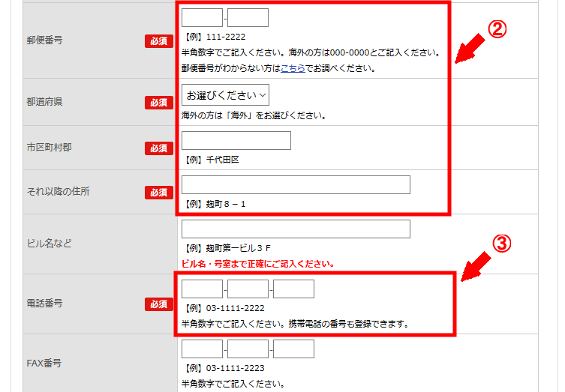This screenshot has height=392, width=565.
Task: Click the example text 03-1111-2223
Action: [x=236, y=368]
